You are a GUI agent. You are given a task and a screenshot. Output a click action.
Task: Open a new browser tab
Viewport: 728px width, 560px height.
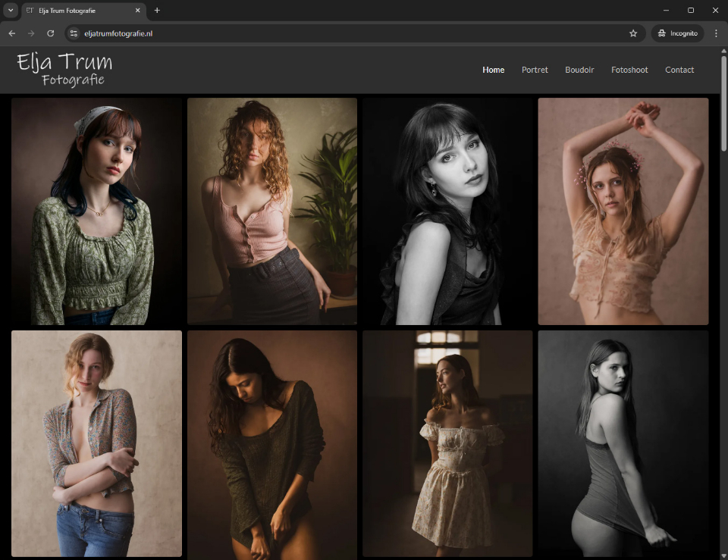pos(156,11)
